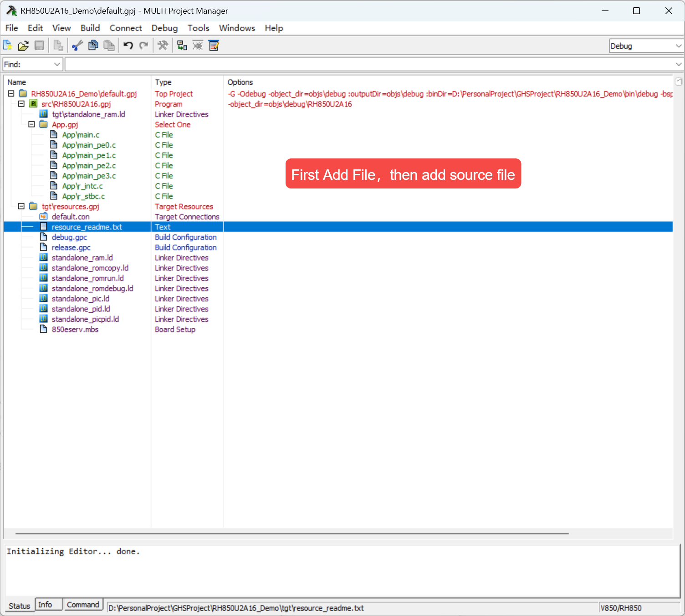Click the corner icon beside the Options header
The width and height of the screenshot is (685, 616).
pos(679,82)
